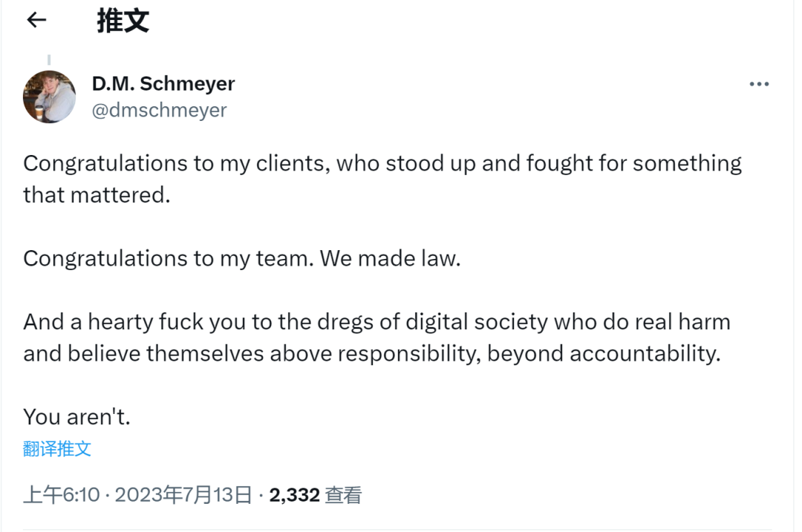This screenshot has width=802, height=532.
Task: Click the thread connector line above avatar
Action: coord(49,60)
